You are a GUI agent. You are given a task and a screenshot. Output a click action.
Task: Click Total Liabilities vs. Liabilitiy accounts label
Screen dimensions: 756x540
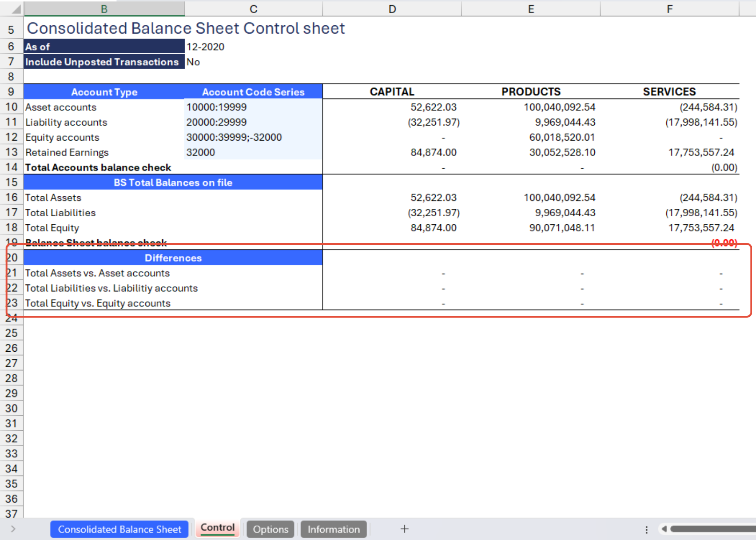point(111,288)
